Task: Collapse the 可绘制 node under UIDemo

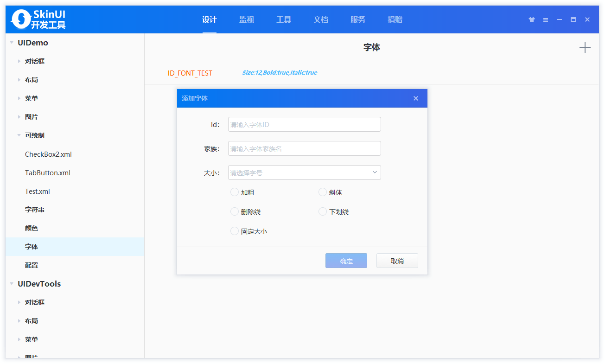Action: click(x=19, y=135)
